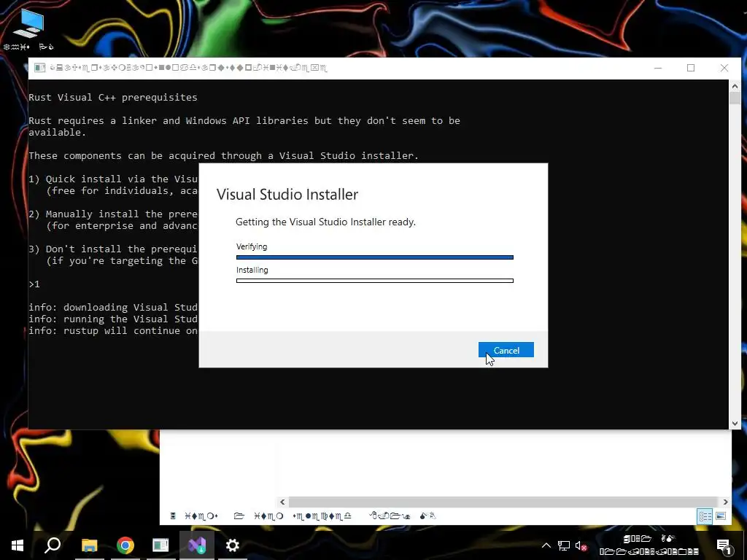
Task: Click the Verifying progress bar
Action: (375, 257)
